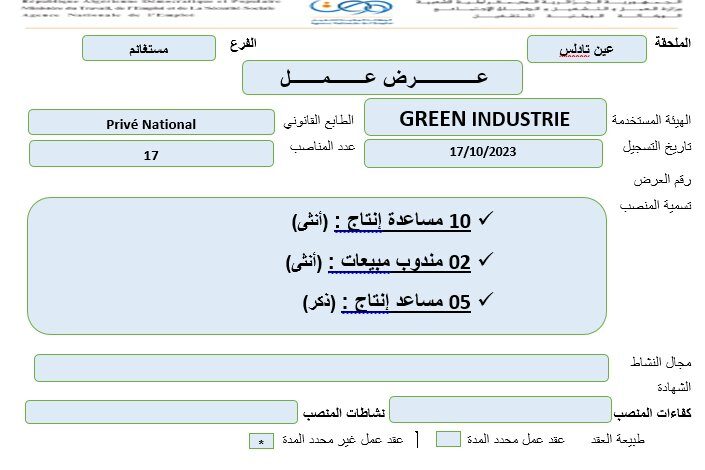Screen dimensions: 705x470
Task: Click the 'الملحقة' label
Action: [673, 43]
